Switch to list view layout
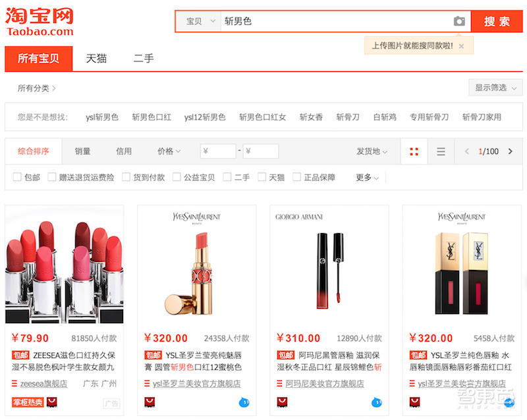Viewport: 527px width, 420px height. click(440, 151)
